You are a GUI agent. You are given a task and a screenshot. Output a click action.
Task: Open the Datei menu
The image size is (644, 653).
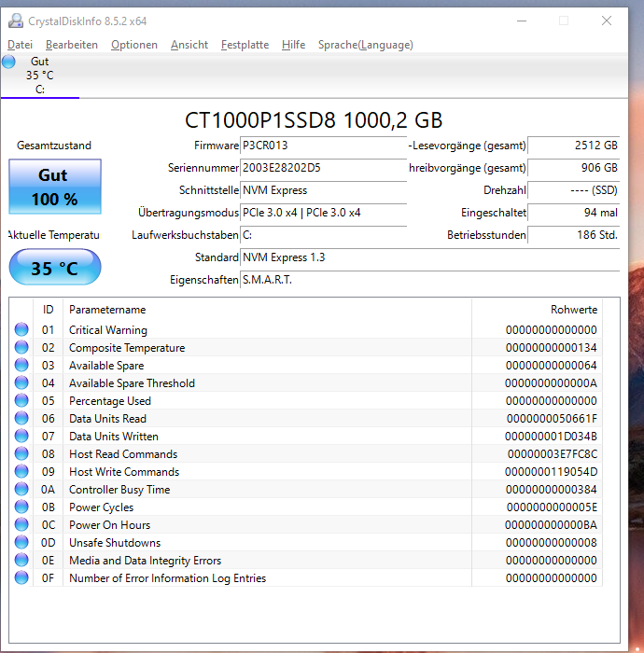pos(20,45)
